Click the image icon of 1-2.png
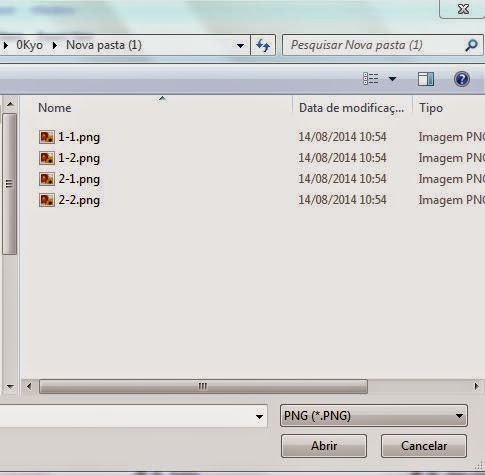The image size is (485, 475). tap(47, 158)
